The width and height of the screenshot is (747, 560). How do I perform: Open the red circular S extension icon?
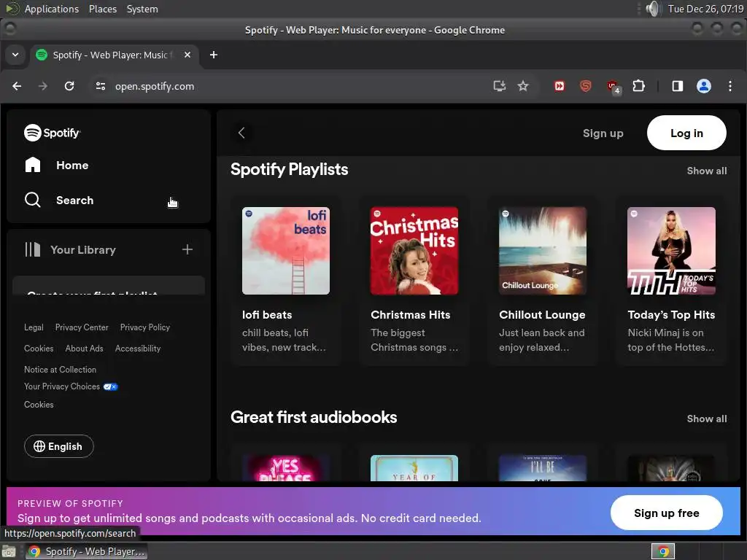(x=586, y=86)
